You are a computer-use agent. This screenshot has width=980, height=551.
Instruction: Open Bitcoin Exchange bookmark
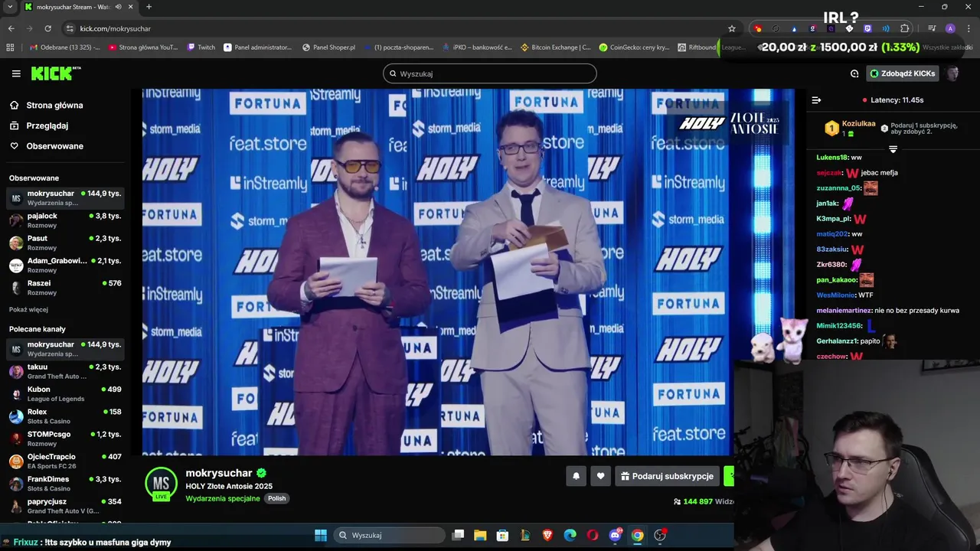(x=556, y=47)
